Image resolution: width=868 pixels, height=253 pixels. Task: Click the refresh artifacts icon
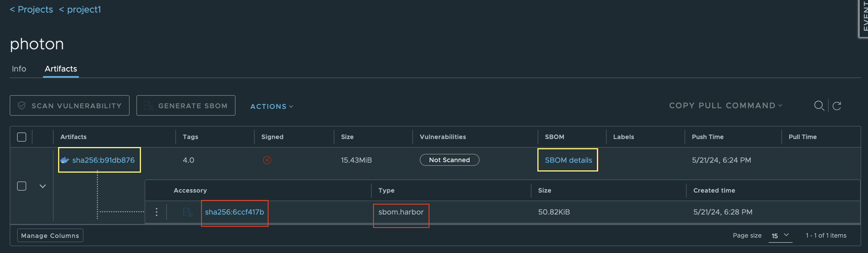pyautogui.click(x=837, y=106)
